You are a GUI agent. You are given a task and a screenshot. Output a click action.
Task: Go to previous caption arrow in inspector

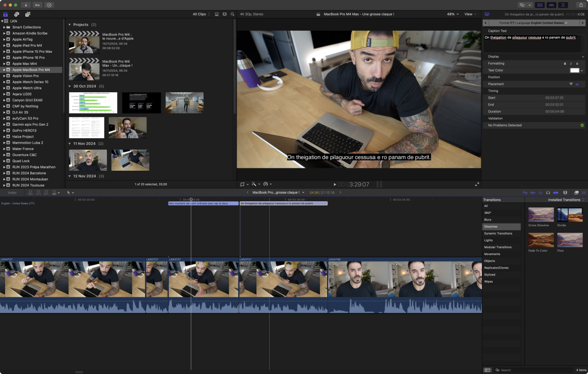point(486,22)
